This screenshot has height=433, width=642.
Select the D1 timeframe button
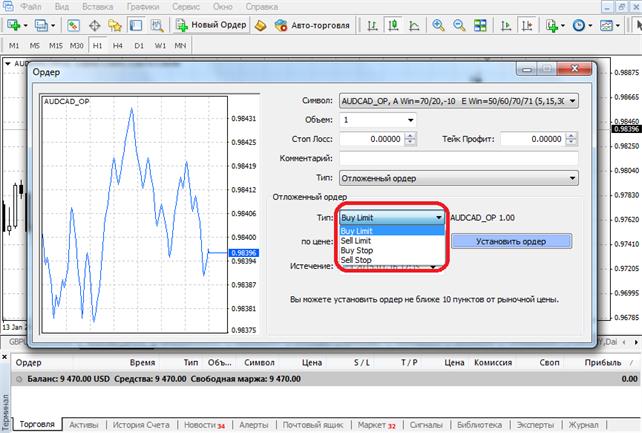coord(139,45)
